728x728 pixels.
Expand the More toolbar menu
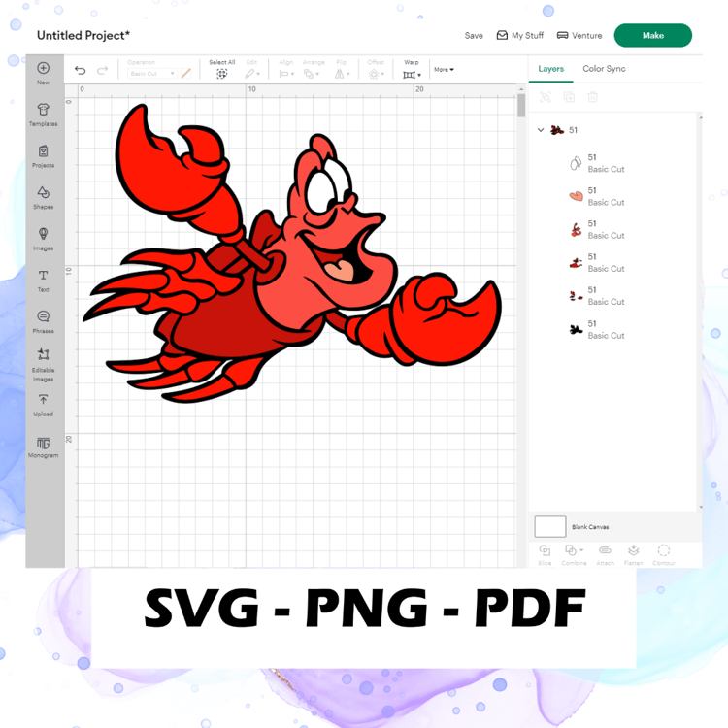tap(444, 70)
